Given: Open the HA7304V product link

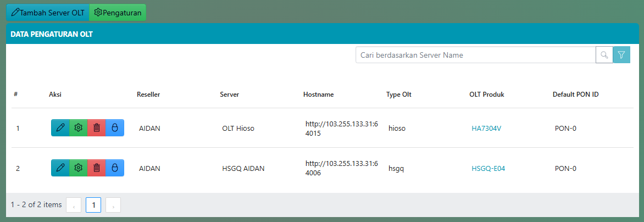Looking at the screenshot, I should 486,129.
